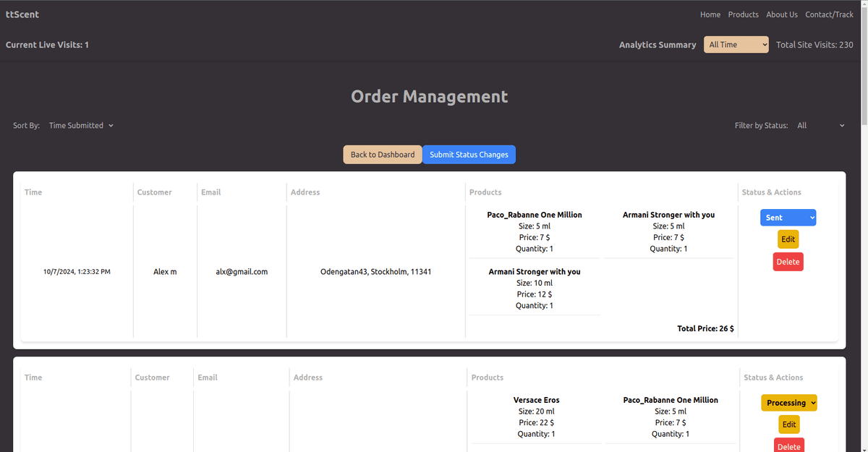868x452 pixels.
Task: Open the About Us page
Action: click(782, 14)
